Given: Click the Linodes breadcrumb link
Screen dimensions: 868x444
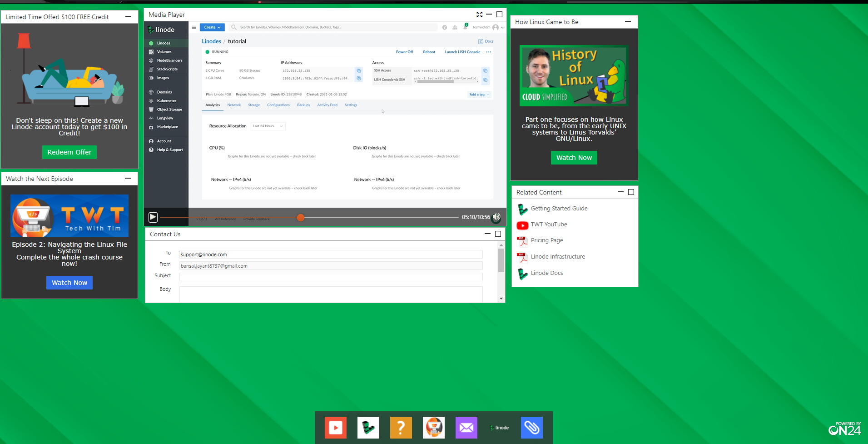Looking at the screenshot, I should 212,41.
